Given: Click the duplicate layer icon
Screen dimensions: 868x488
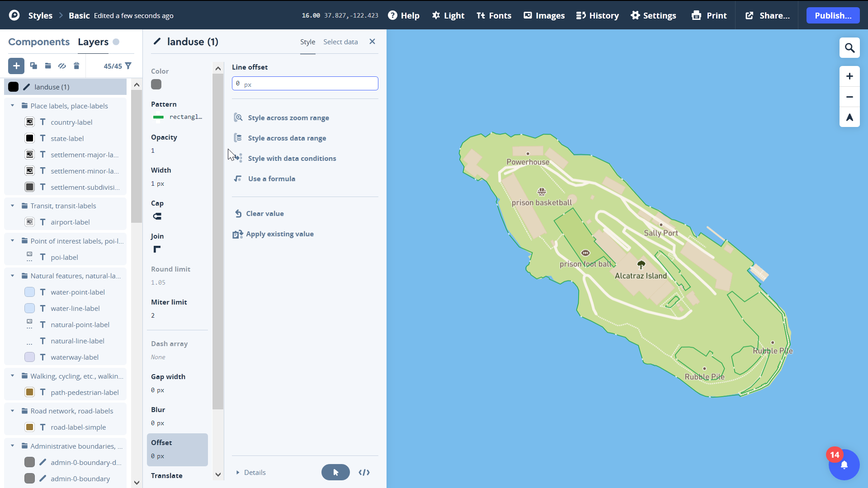Looking at the screenshot, I should click(33, 66).
